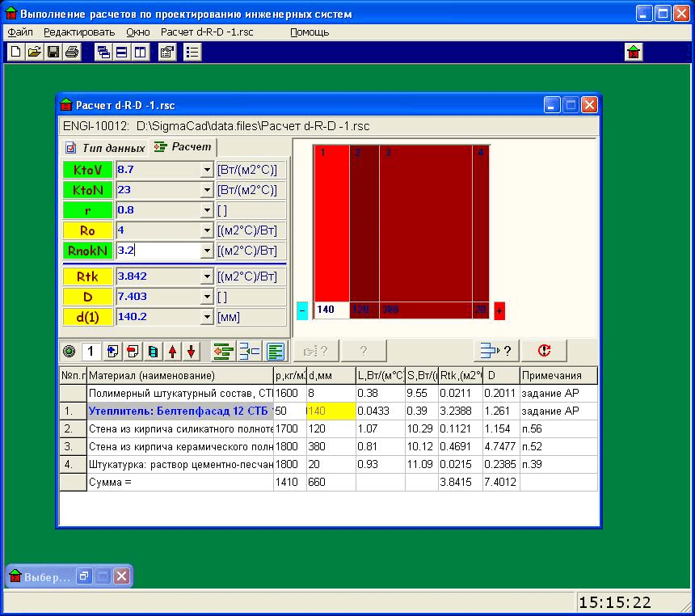Click the RnokN input field
This screenshot has width=695, height=616.
pos(157,251)
